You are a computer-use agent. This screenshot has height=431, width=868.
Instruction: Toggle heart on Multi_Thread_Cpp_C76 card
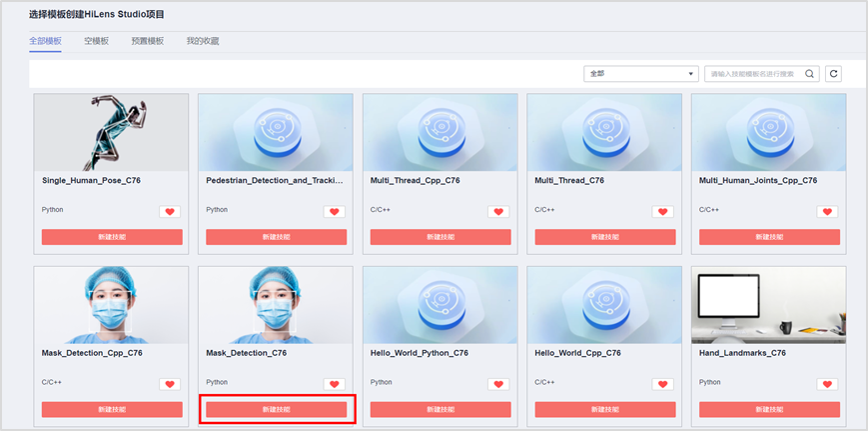point(498,212)
